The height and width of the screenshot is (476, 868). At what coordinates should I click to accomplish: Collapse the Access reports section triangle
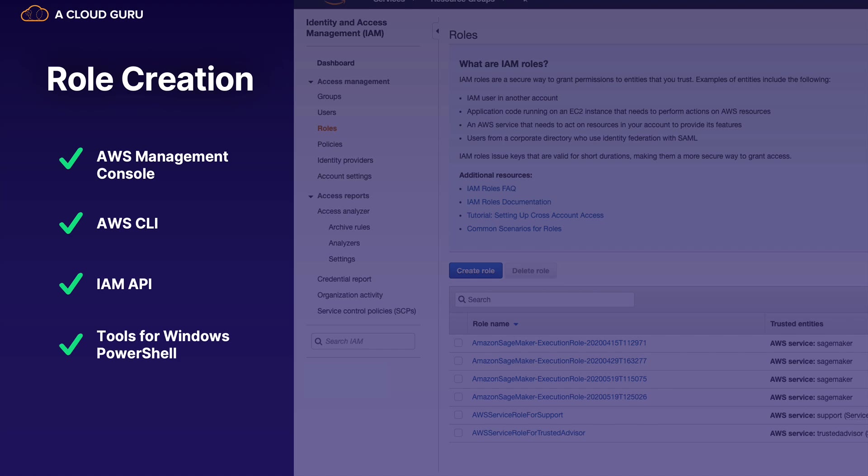311,196
